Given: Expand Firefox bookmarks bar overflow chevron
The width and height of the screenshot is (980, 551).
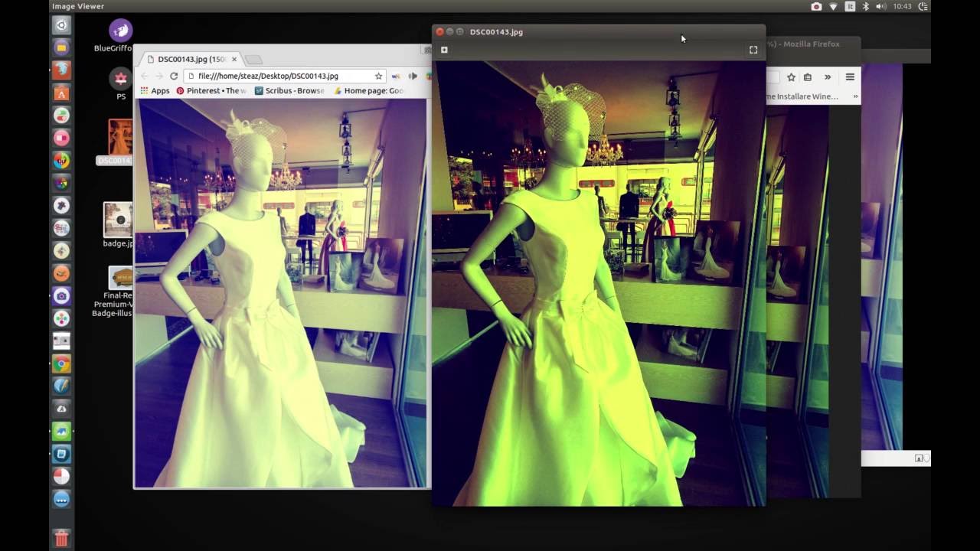Looking at the screenshot, I should [x=855, y=96].
